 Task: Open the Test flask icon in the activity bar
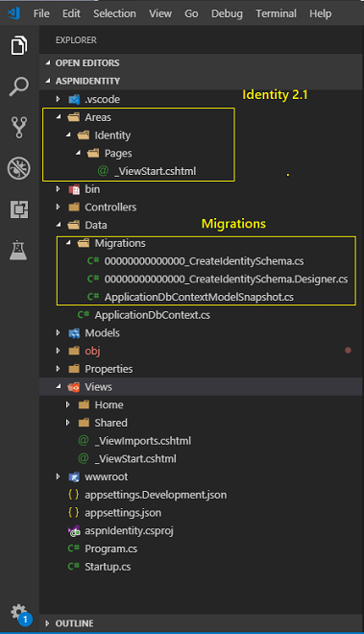tap(18, 251)
